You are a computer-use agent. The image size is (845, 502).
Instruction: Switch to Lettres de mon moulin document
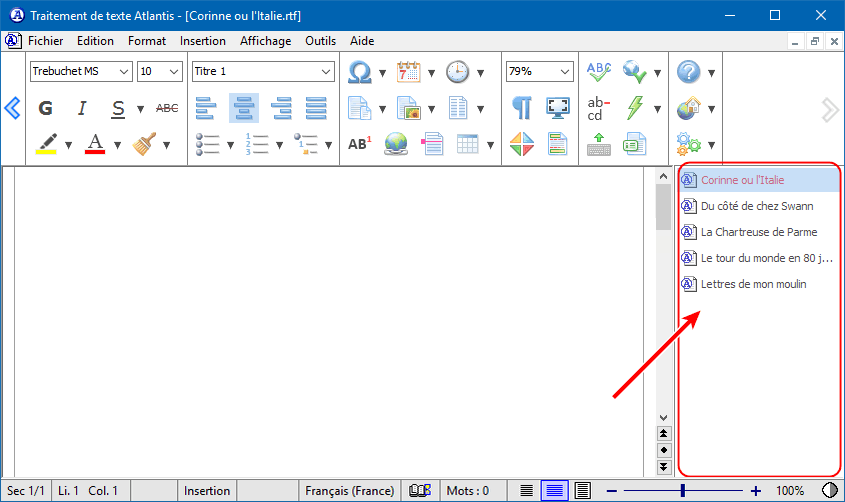[x=753, y=284]
